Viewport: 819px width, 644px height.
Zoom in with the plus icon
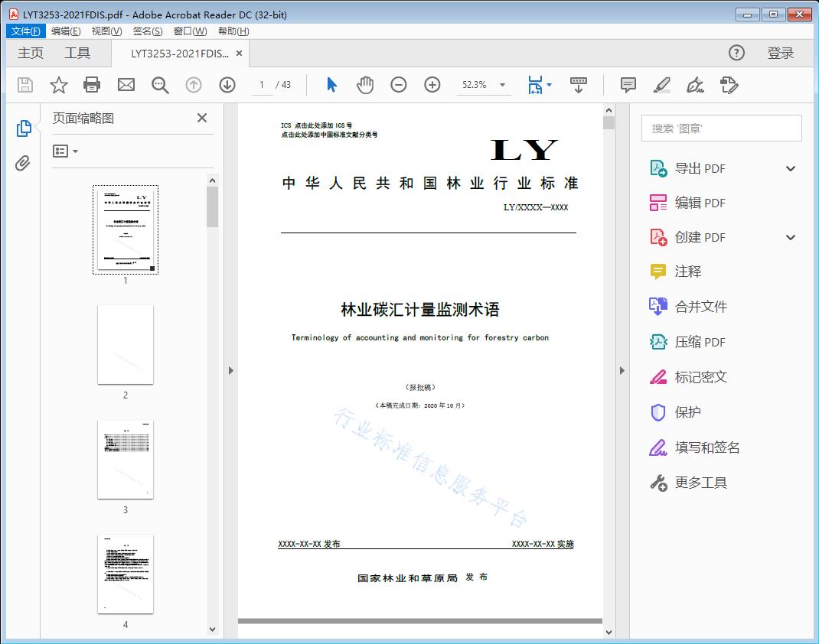click(432, 85)
